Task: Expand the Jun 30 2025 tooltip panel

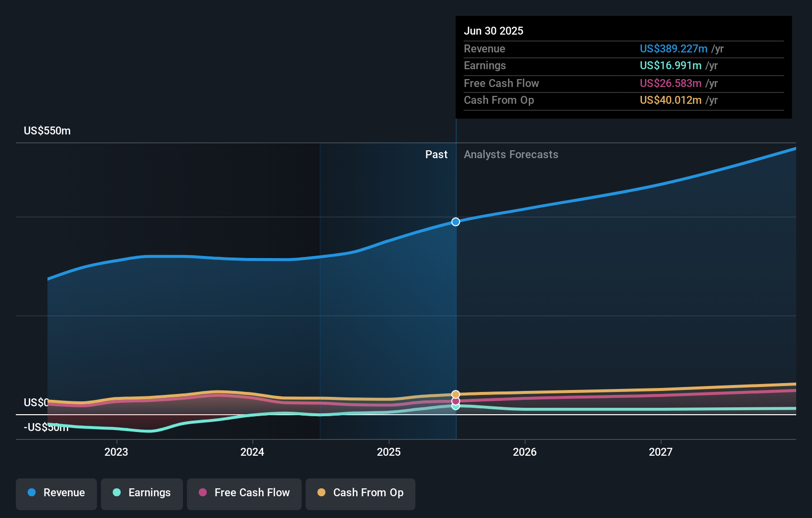Action: coord(624,65)
